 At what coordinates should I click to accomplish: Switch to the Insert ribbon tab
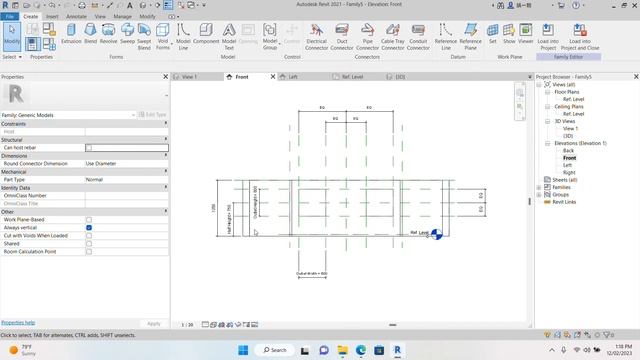click(52, 16)
